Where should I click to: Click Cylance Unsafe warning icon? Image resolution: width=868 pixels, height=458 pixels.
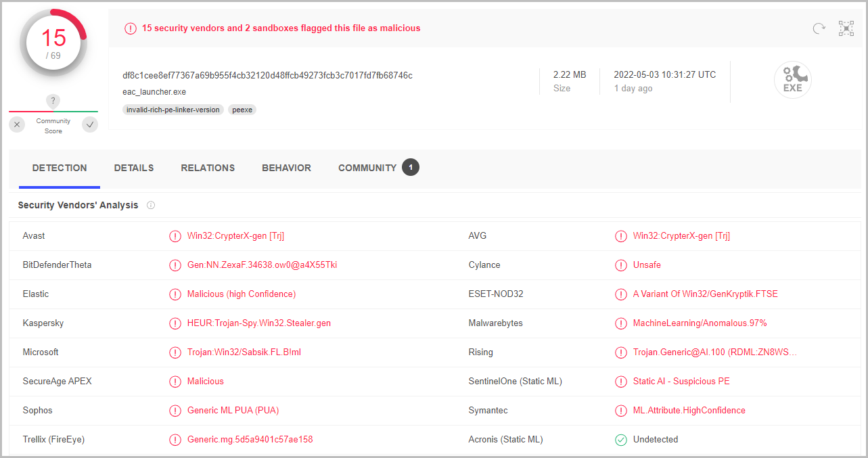click(x=621, y=265)
